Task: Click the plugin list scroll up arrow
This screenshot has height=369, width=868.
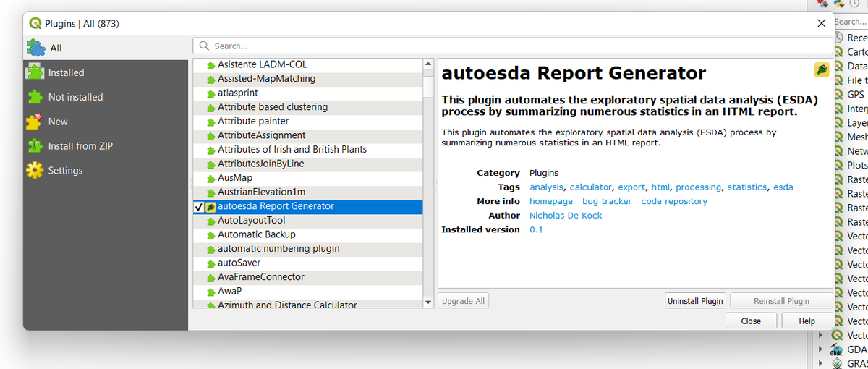Action: [x=428, y=64]
